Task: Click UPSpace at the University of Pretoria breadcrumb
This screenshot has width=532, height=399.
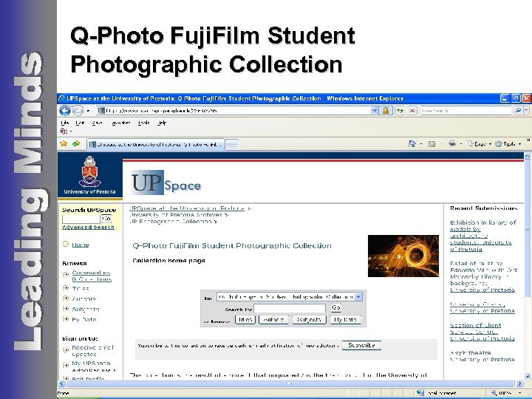Action: pyautogui.click(x=187, y=208)
